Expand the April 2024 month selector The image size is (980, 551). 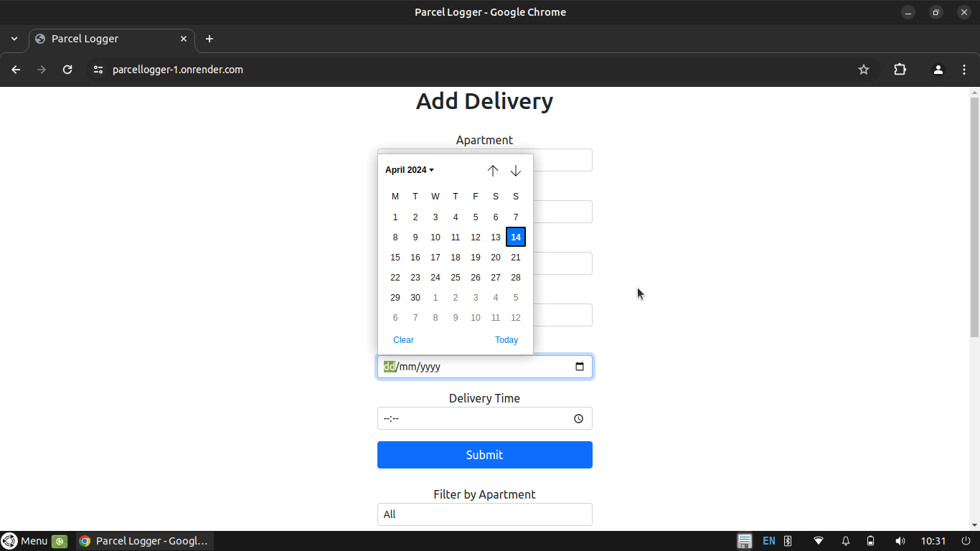tap(410, 170)
